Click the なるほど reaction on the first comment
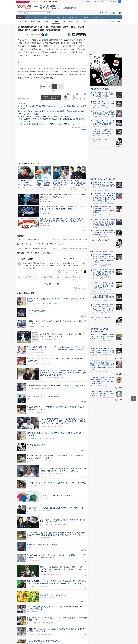The height and width of the screenshot is (644, 138). (70, 272)
